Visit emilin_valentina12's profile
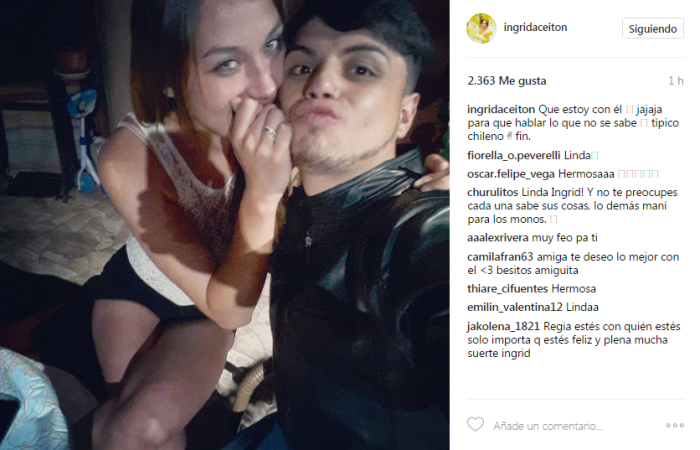 [515, 307]
